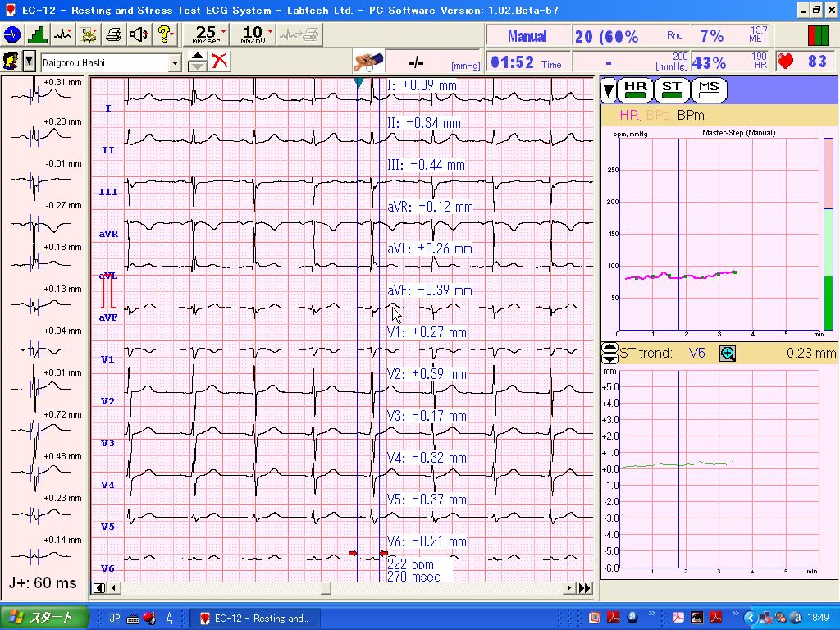
Task: Toggle the ST trend button
Action: (x=672, y=90)
